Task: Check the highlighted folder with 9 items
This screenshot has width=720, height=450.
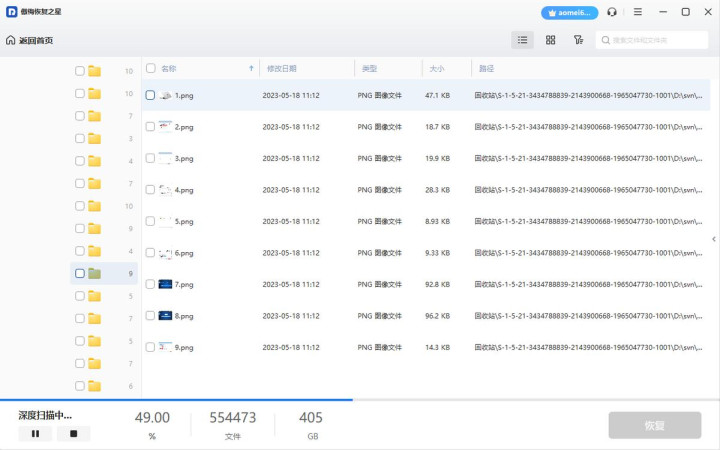Action: point(80,273)
